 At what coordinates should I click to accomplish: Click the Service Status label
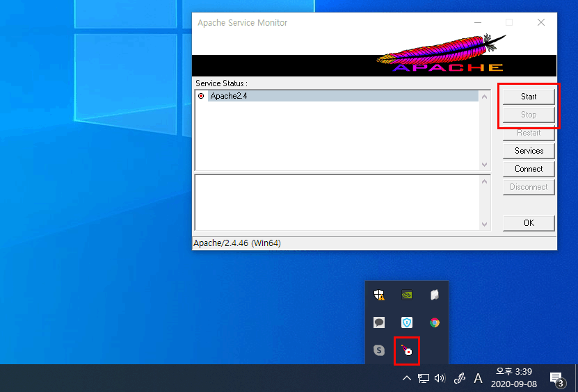point(221,83)
